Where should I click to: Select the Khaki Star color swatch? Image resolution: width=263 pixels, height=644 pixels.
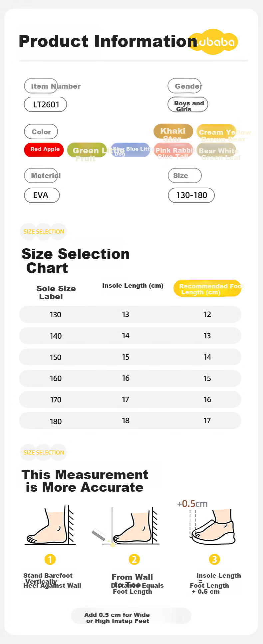173,132
